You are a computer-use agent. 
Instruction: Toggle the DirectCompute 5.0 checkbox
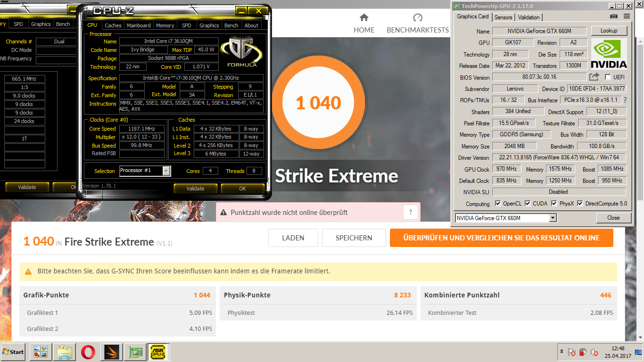tap(580, 204)
